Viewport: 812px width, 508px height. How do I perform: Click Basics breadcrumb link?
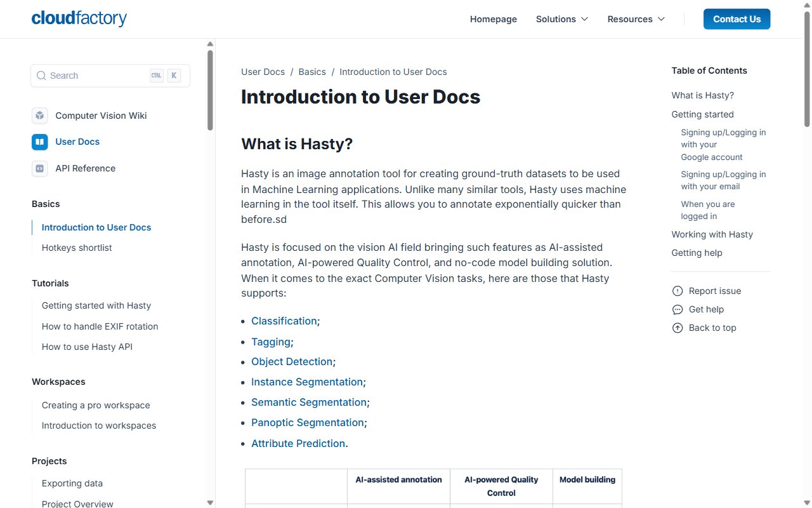point(312,72)
